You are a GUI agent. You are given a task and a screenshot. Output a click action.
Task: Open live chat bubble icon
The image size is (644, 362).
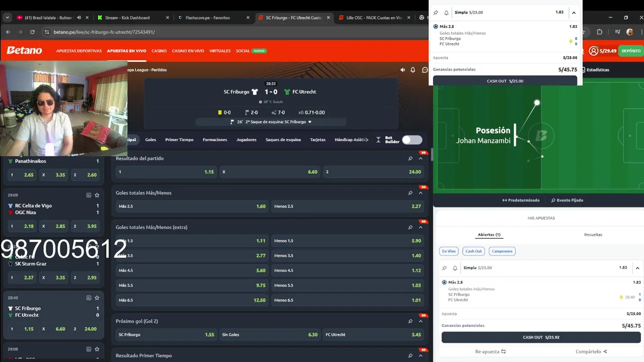click(425, 70)
